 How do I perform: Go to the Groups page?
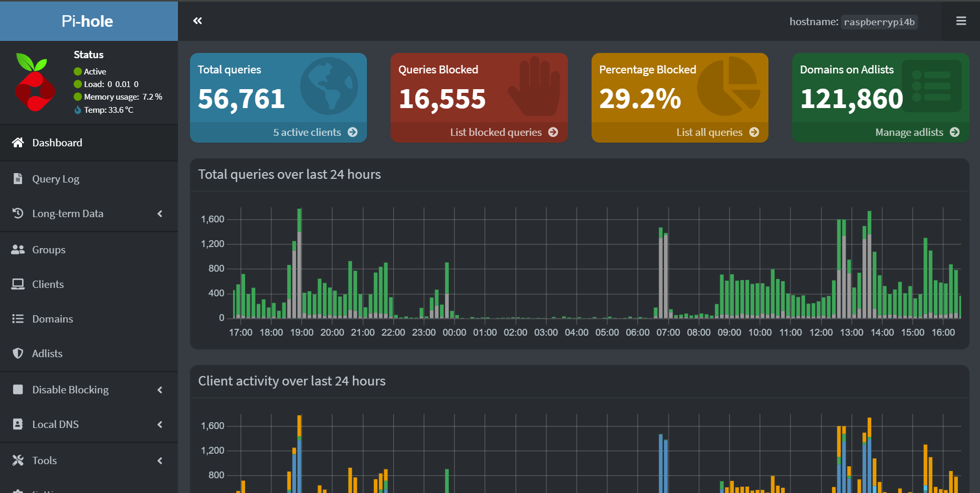(89, 250)
